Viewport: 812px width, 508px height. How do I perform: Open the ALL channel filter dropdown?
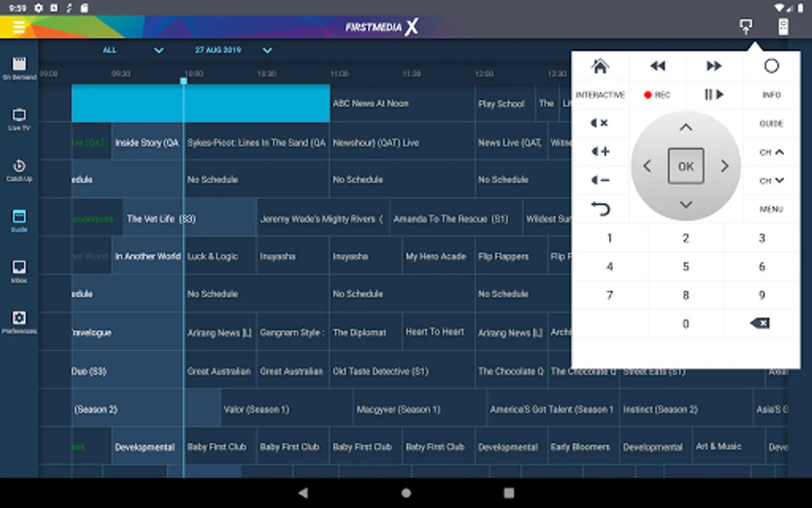pyautogui.click(x=133, y=50)
